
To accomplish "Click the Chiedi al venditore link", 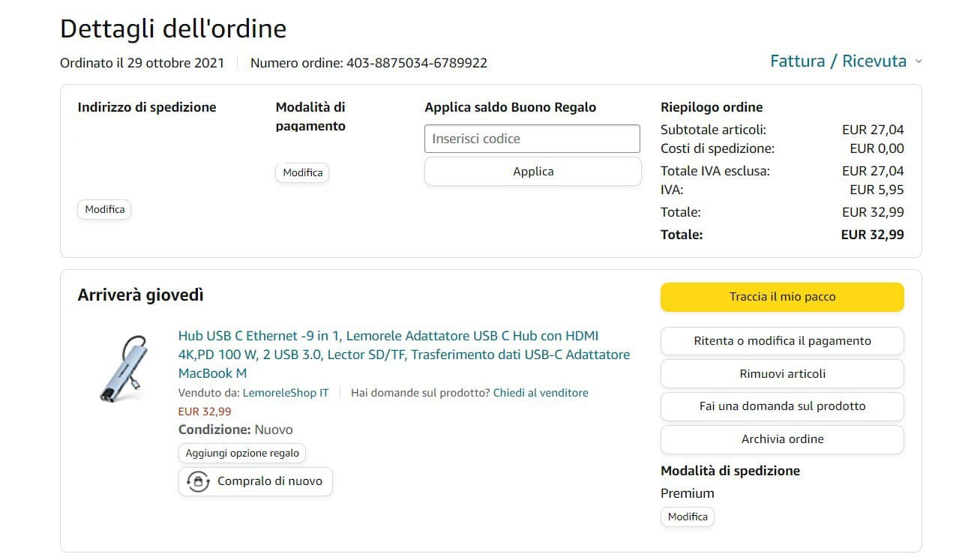I will point(541,393).
